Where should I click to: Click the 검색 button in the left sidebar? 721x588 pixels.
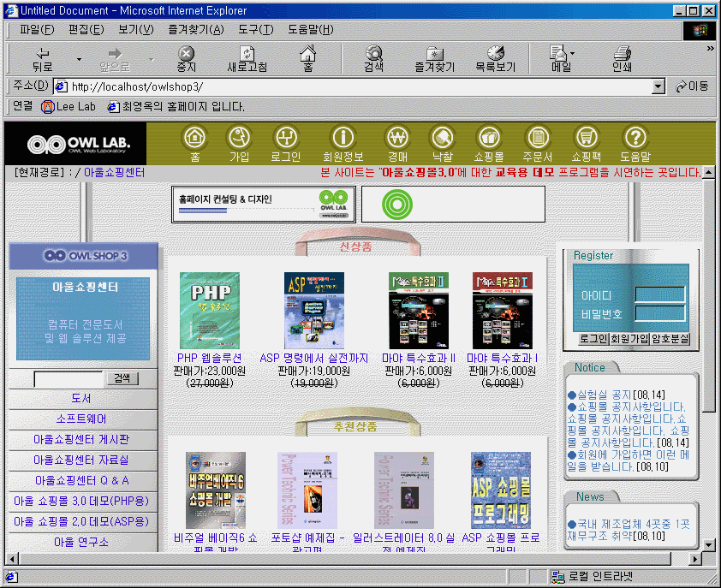tap(122, 378)
